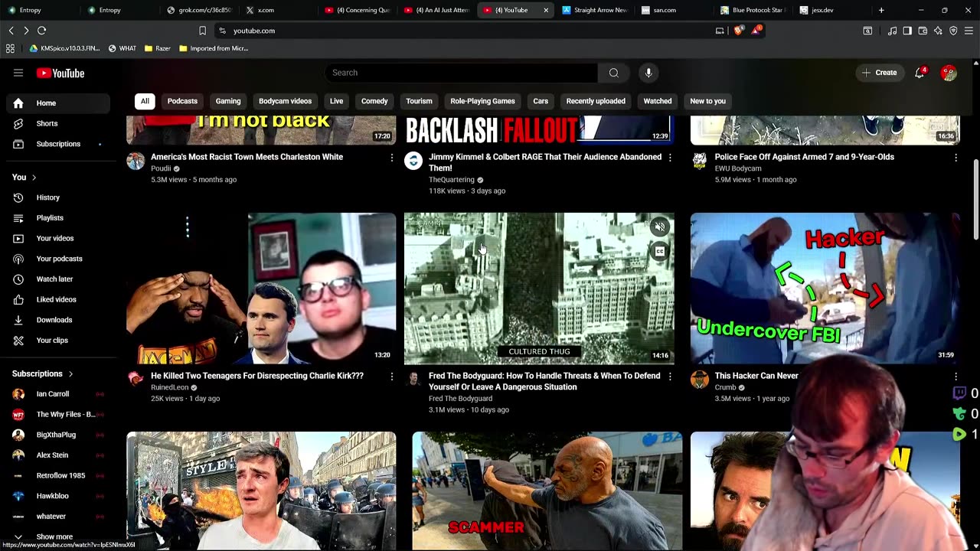Viewport: 980px width, 551px height.
Task: Open the Brave Rewards triangle icon
Action: [756, 31]
